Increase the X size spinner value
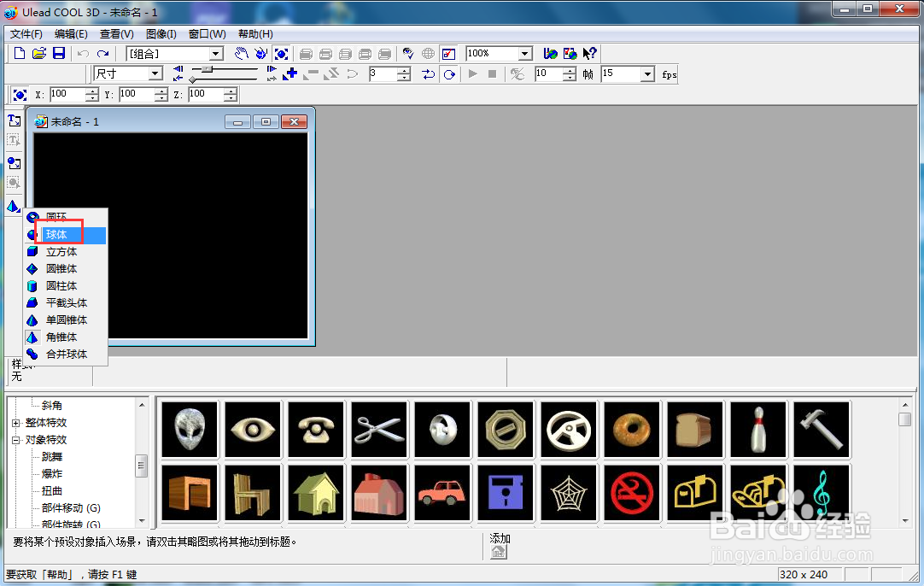This screenshot has height=586, width=924. tap(92, 91)
